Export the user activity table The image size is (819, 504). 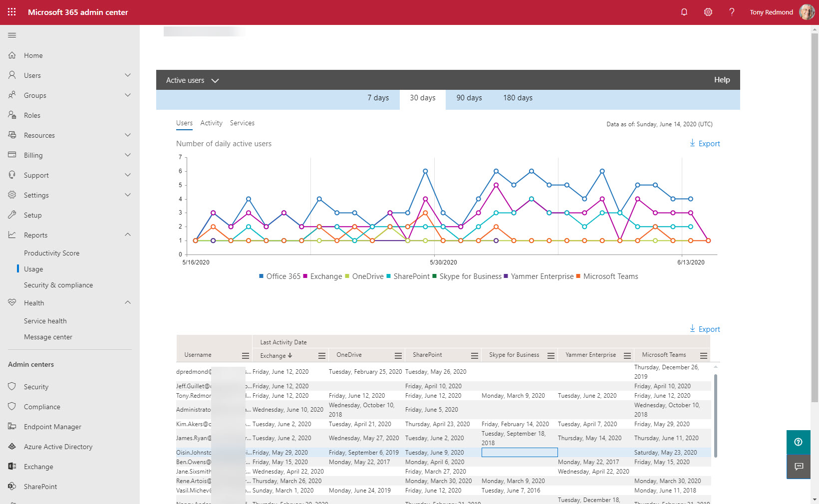pos(705,329)
